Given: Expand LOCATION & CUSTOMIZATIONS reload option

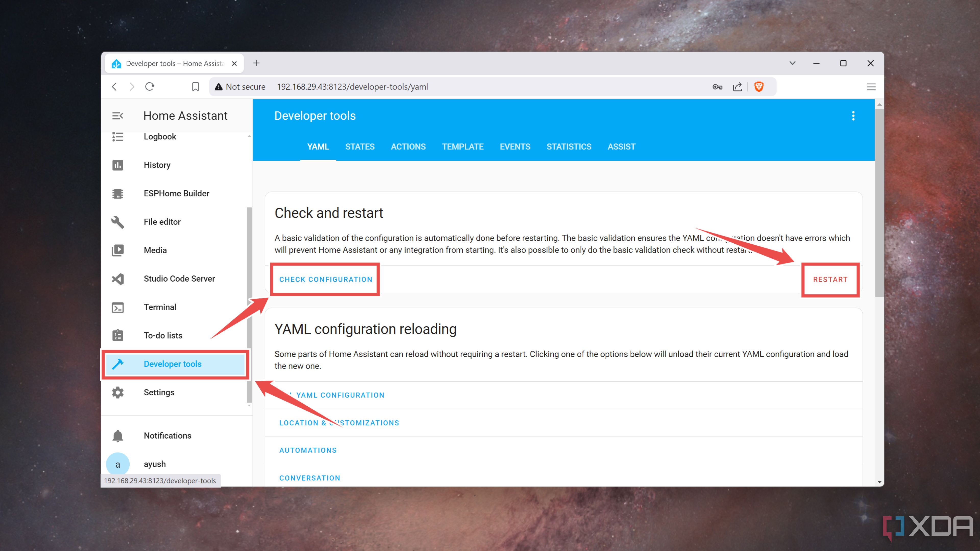Looking at the screenshot, I should pyautogui.click(x=339, y=422).
